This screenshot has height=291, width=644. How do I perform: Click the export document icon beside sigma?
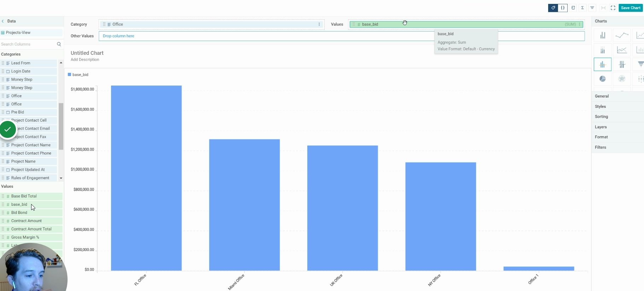pos(573,8)
